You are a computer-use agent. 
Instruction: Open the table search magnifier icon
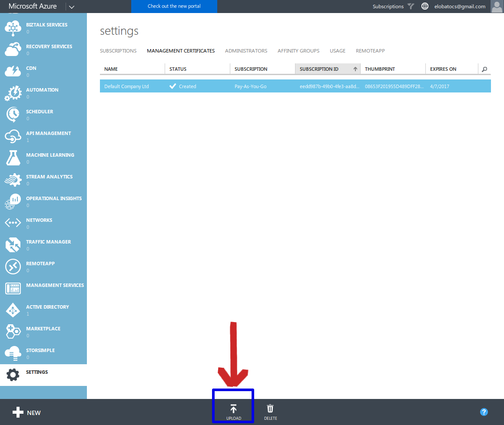tap(484, 69)
